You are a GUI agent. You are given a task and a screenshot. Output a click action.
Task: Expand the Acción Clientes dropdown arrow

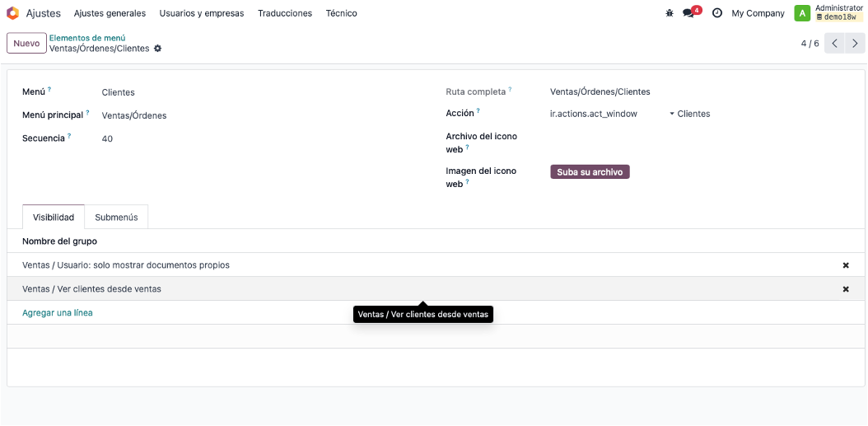(x=672, y=114)
